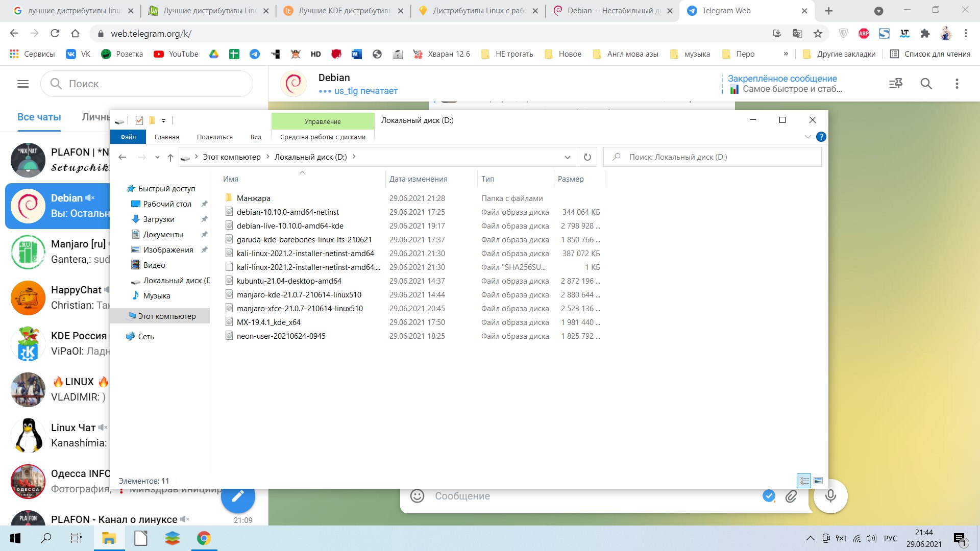Select Рабочий стол in navigation pane

coord(167,204)
